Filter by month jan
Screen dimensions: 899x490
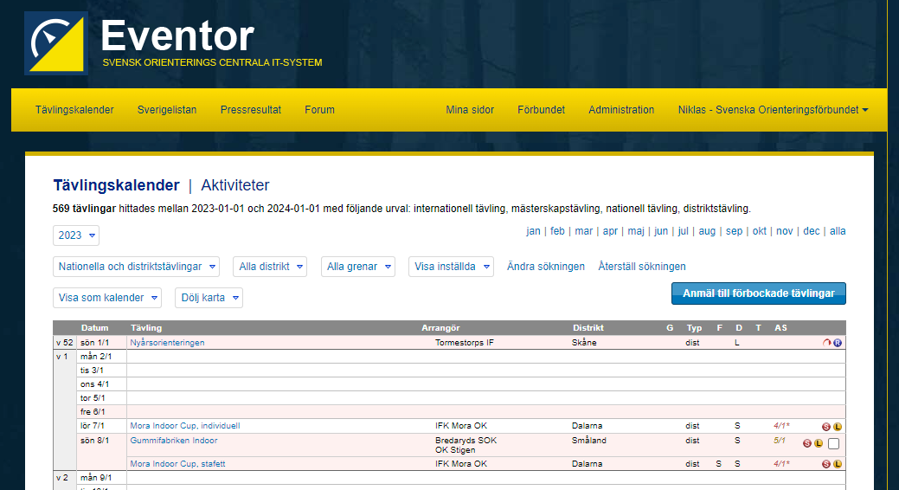(533, 231)
